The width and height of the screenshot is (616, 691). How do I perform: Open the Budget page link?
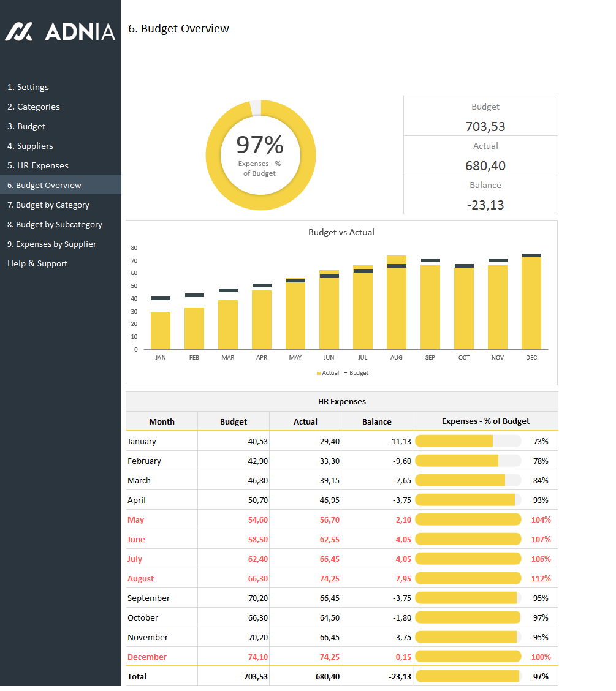(26, 126)
